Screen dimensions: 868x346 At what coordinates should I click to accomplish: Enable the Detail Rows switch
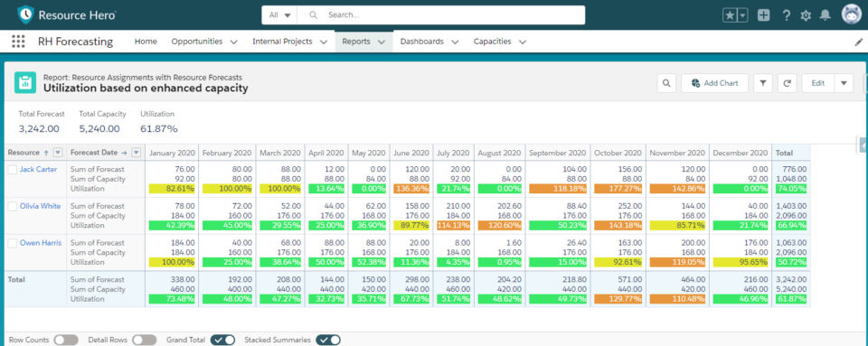[145, 340]
